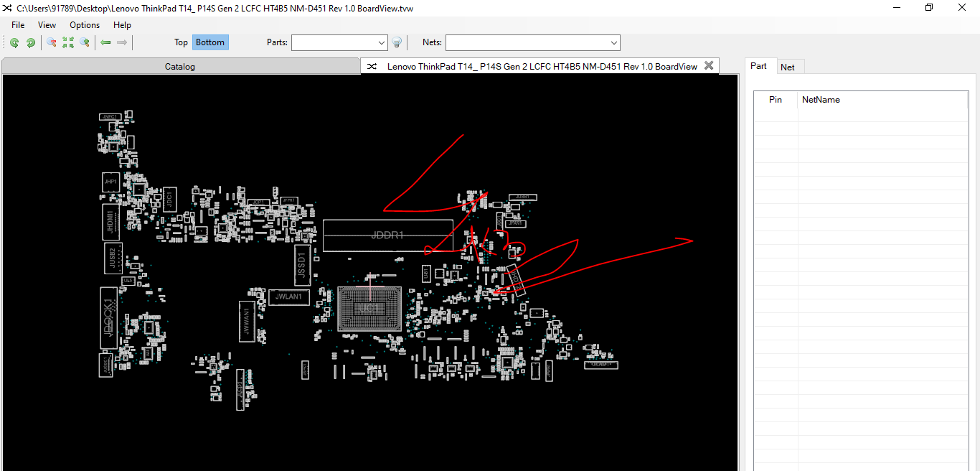Select the JUSB2 port component
Viewport: 980px width, 471px height.
(x=113, y=258)
